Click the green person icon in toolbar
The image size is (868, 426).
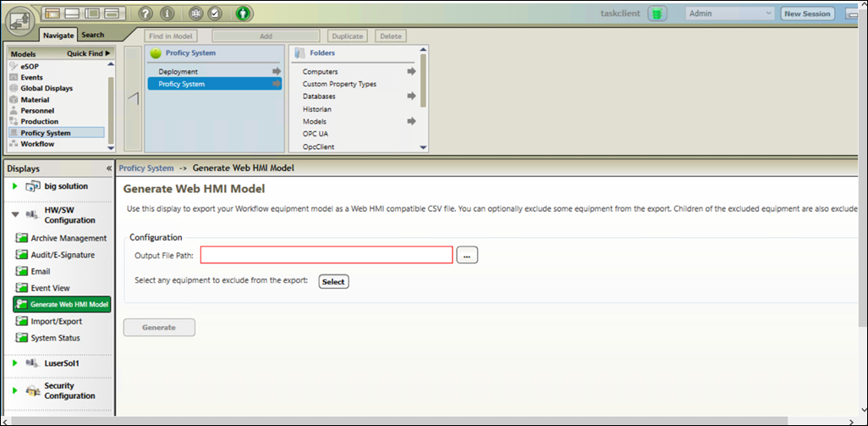point(243,14)
